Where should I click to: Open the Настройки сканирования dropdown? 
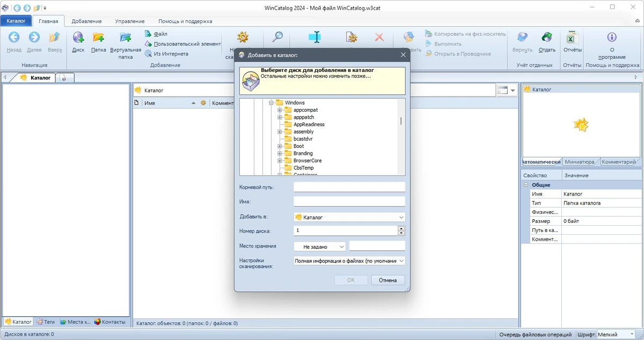(x=349, y=261)
